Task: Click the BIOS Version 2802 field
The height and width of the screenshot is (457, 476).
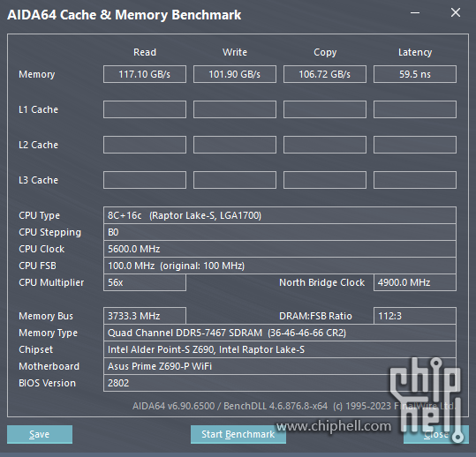Action: [x=280, y=383]
